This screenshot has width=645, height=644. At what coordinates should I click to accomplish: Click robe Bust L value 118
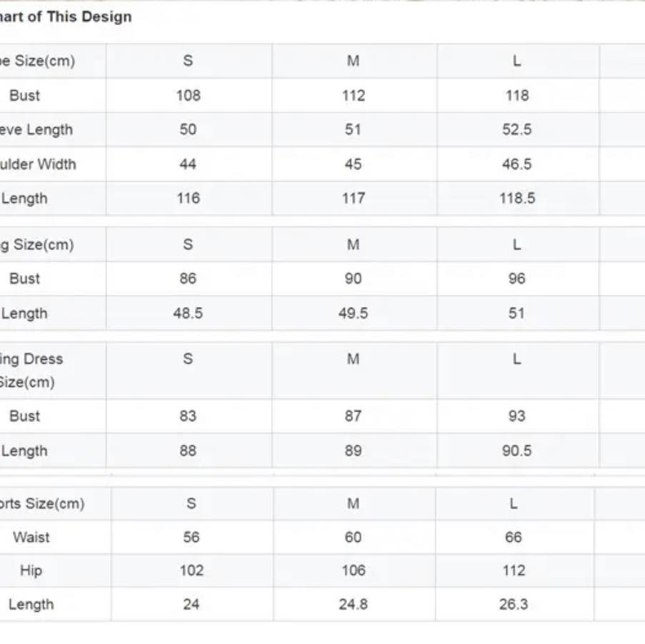(x=517, y=96)
